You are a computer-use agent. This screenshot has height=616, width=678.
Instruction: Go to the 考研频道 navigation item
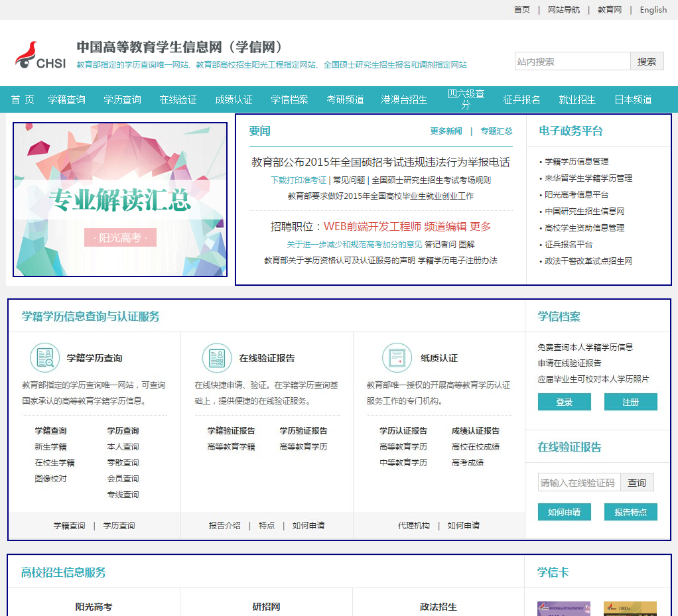tap(346, 100)
